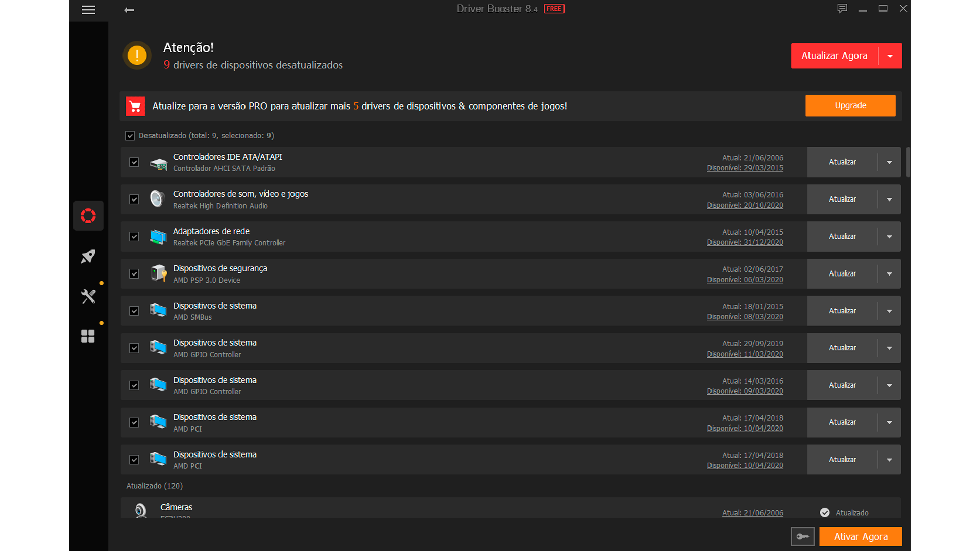Click the driver list vertical scrollbar
980x551 pixels.
coord(908,162)
